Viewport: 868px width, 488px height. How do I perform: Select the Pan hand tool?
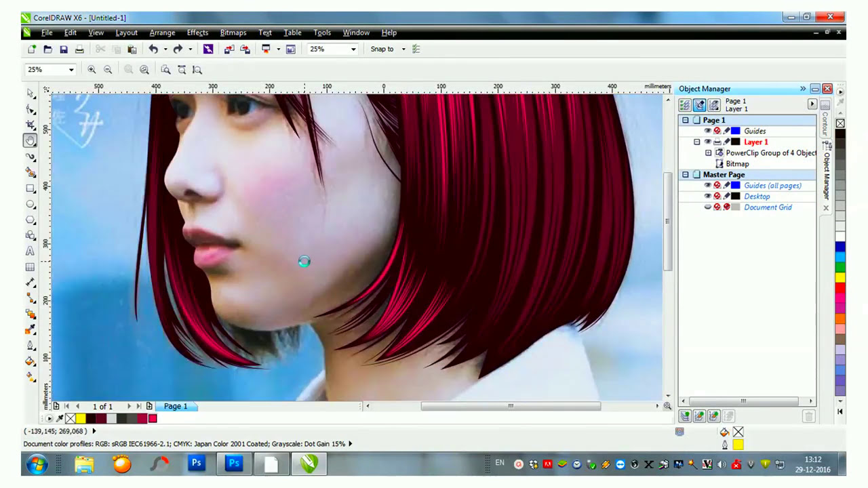pos(31,140)
